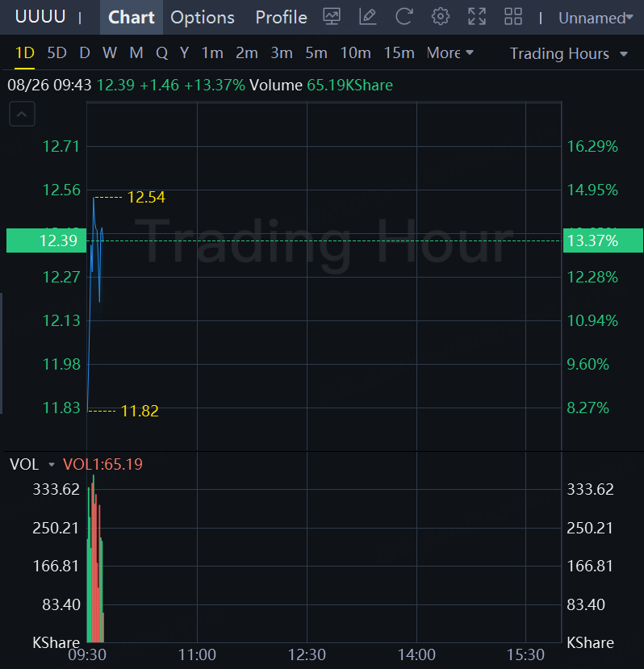The image size is (644, 669).
Task: Open the multi-chart grid layout icon
Action: coord(513,17)
